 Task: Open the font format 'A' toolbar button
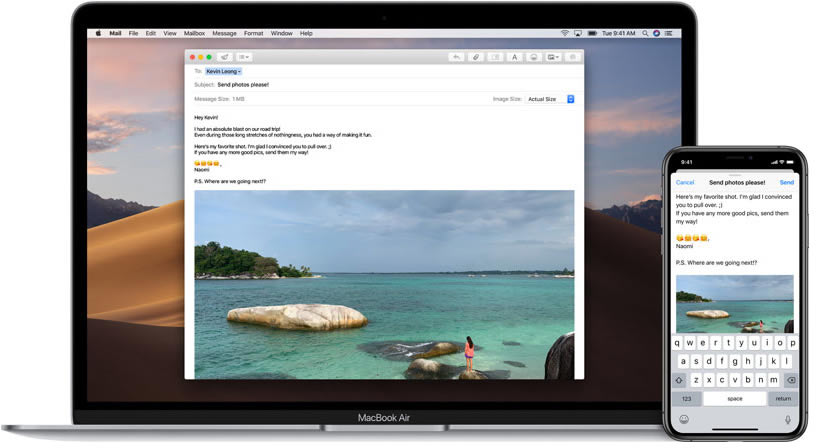pyautogui.click(x=515, y=57)
